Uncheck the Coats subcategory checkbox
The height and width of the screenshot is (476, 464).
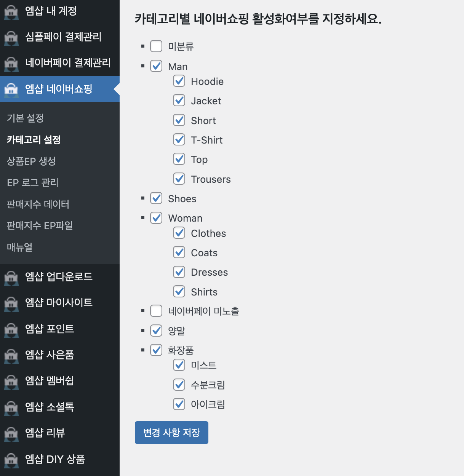click(179, 252)
